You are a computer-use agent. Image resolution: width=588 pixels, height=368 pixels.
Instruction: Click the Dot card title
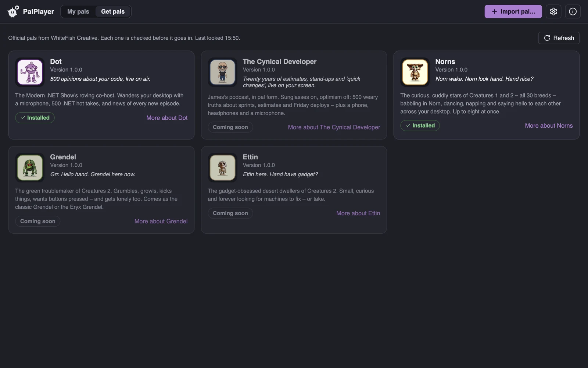pos(56,61)
